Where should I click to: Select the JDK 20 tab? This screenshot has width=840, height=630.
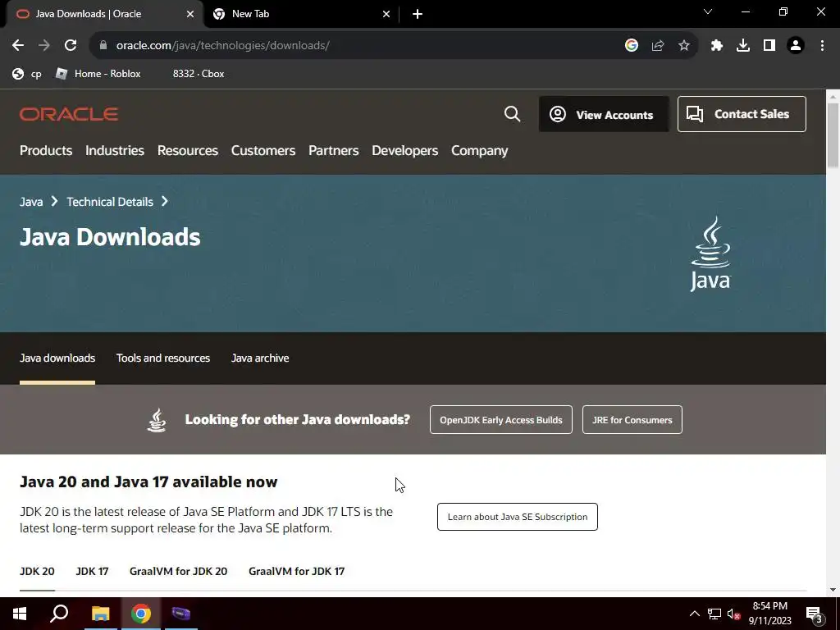pyautogui.click(x=37, y=571)
